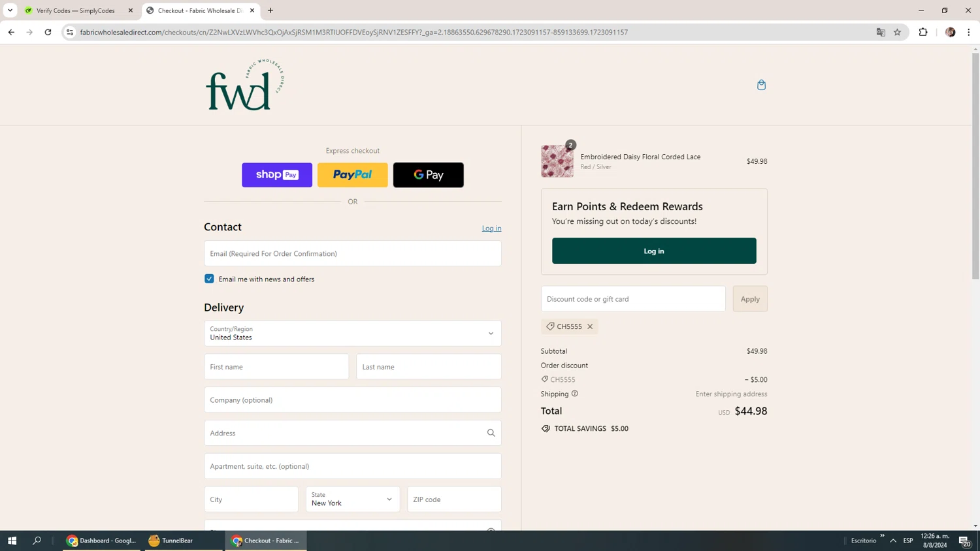
Task: Click the Log in link beside Contact
Action: click(491, 228)
